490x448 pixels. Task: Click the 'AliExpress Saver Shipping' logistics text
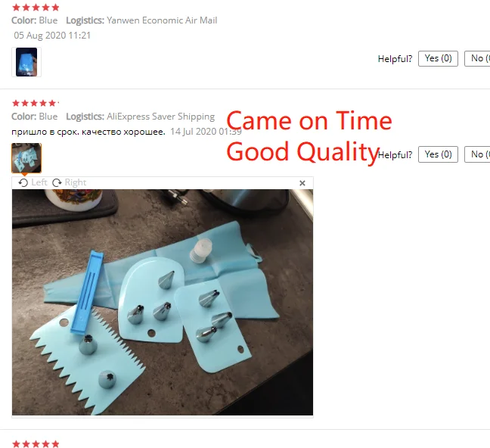[160, 117]
